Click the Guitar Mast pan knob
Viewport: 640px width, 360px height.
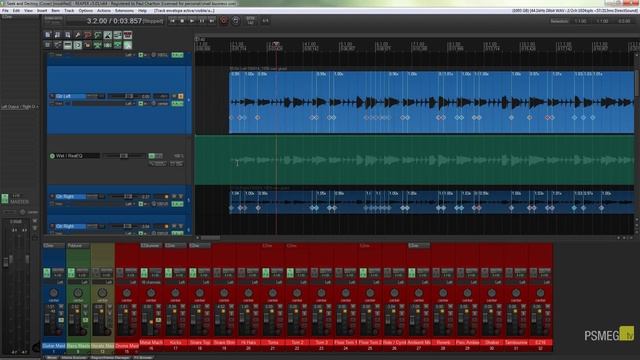tap(53, 293)
